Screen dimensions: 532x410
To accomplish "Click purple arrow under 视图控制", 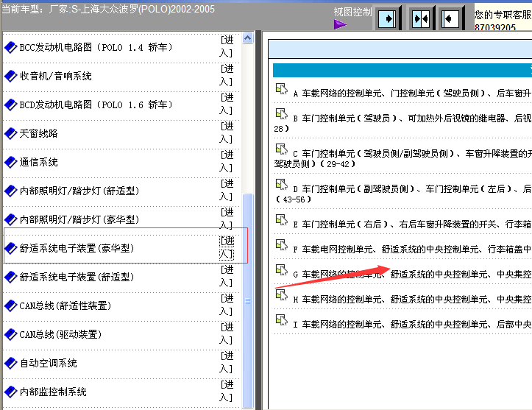I will (x=340, y=24).
